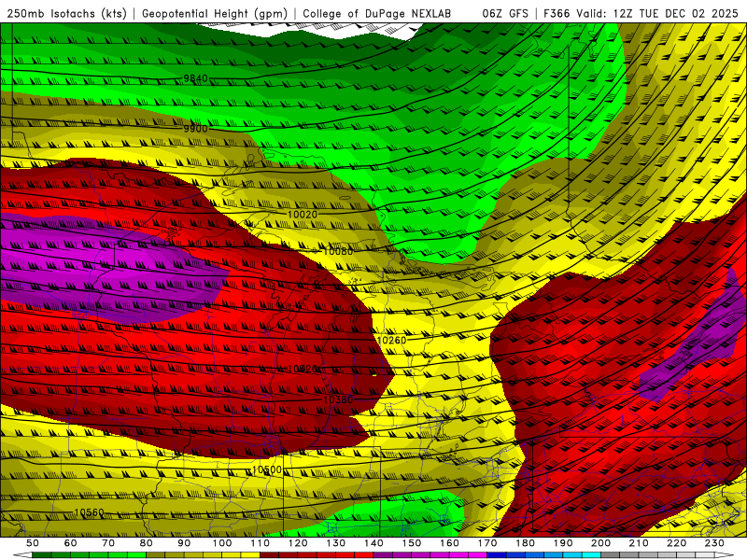The height and width of the screenshot is (560, 747).
Task: Click the 110 legend scale number
Action: click(x=261, y=543)
